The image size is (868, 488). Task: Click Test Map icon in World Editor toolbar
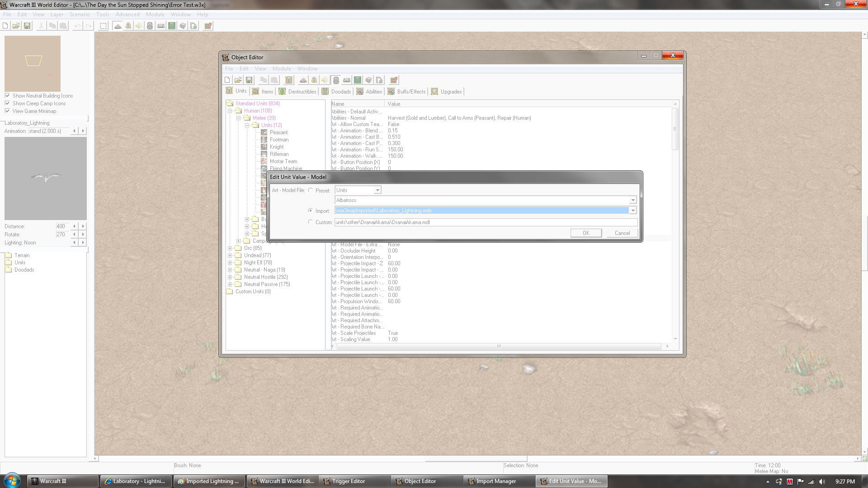pos(208,26)
